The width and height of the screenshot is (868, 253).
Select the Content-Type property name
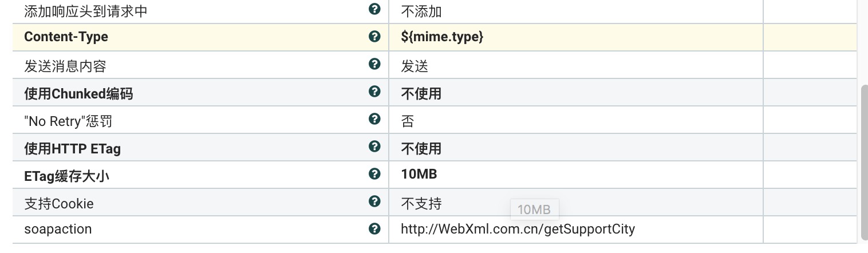(x=66, y=37)
